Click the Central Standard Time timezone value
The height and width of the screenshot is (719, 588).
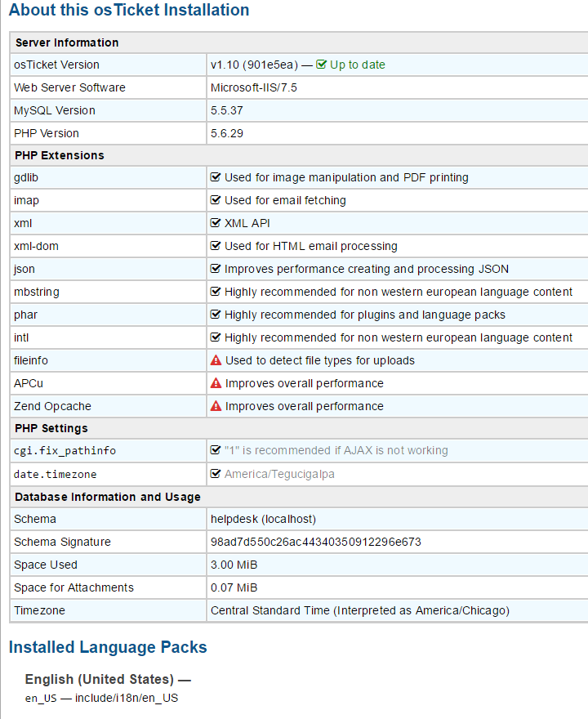click(360, 611)
